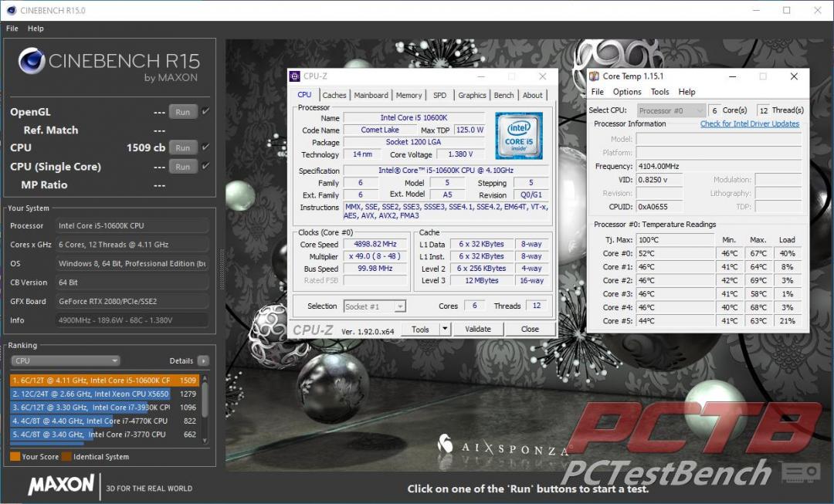834x504 pixels.
Task: Click the Check for Intel Driver Updates link
Action: pos(749,123)
